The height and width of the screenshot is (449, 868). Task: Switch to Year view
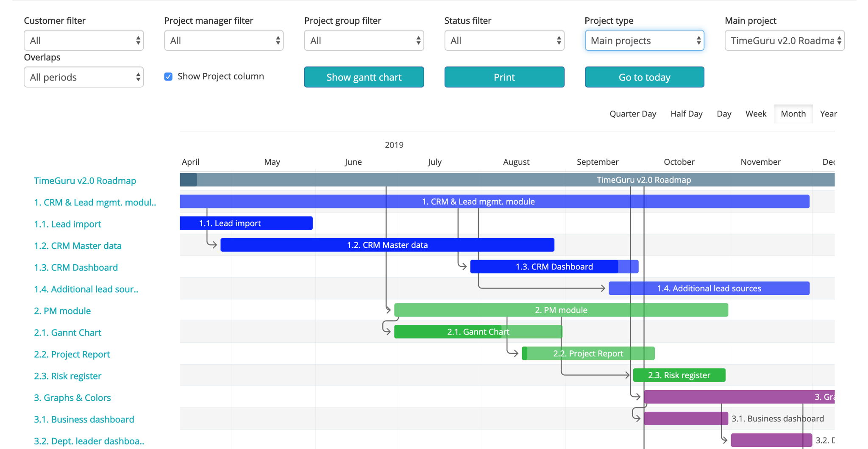[x=829, y=114]
